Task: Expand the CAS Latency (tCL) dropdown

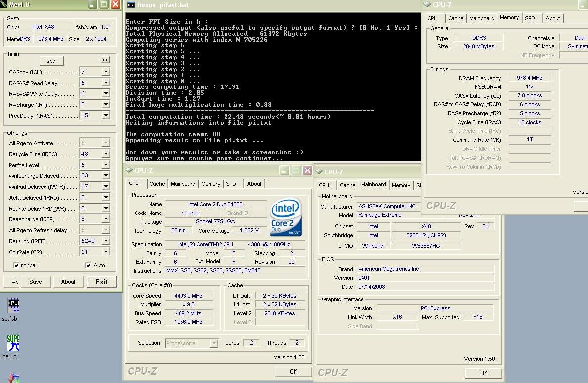Action: 106,72
